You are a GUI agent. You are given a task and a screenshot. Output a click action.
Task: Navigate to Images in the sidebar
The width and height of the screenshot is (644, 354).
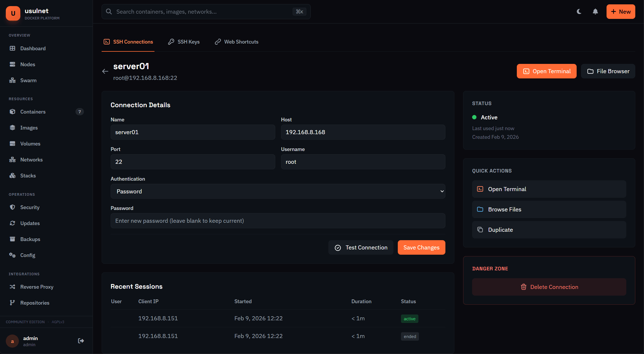(29, 127)
